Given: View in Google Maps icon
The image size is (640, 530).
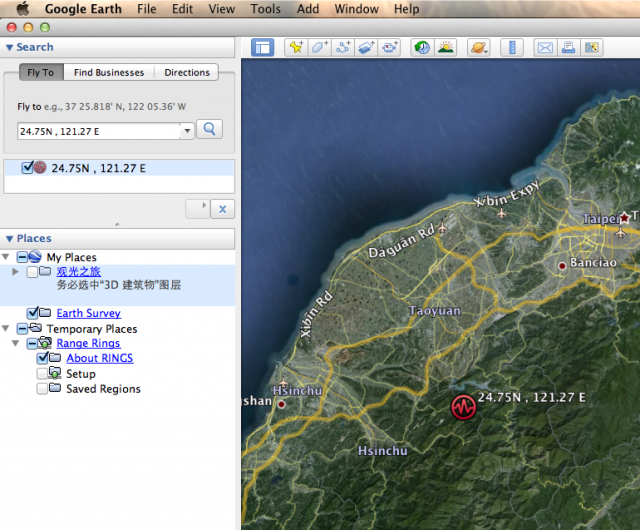Looking at the screenshot, I should (591, 47).
